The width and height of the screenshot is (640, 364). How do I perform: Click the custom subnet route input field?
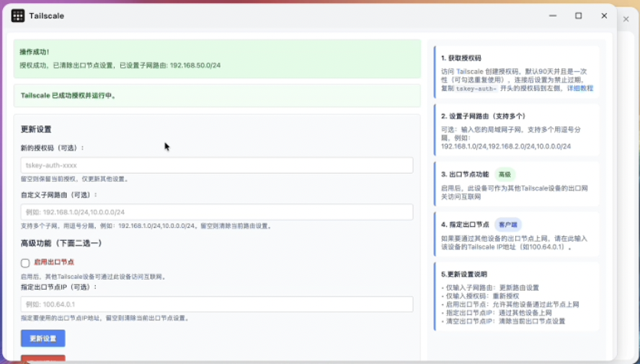(x=217, y=212)
